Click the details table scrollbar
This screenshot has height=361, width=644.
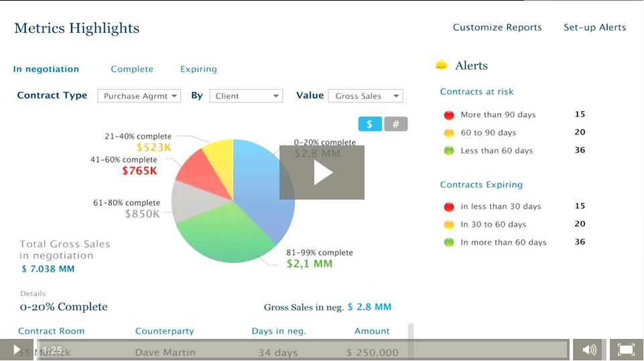coord(411,332)
